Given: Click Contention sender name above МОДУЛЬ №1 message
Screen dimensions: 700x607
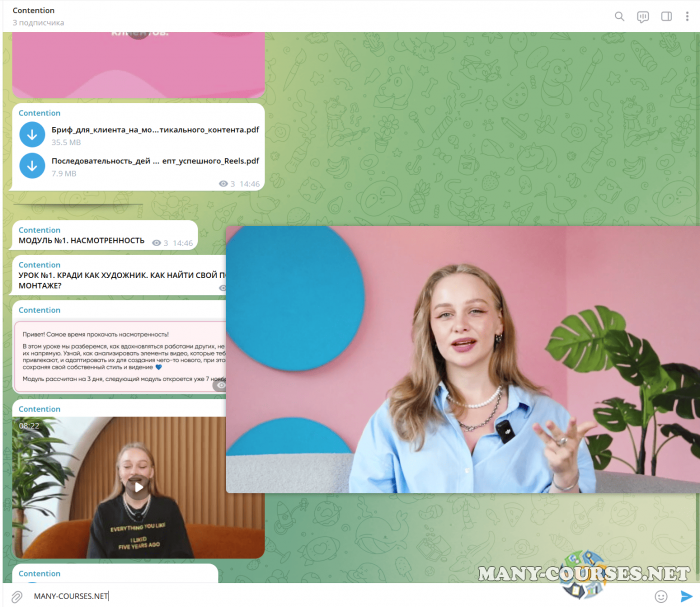Looking at the screenshot, I should click(39, 230).
